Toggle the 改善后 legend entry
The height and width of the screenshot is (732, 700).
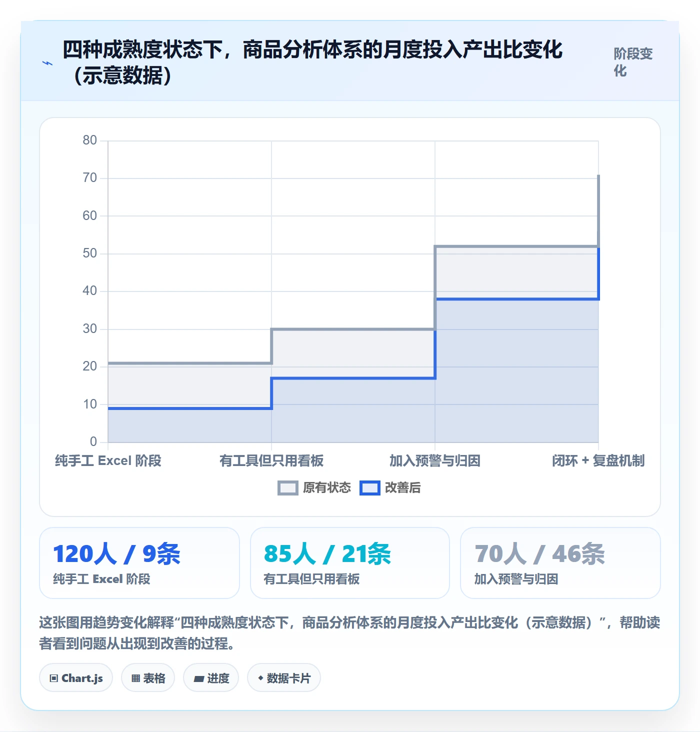point(390,488)
